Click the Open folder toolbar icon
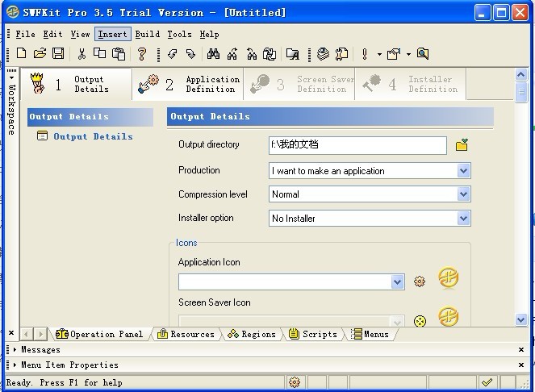Viewport: 535px width, 392px height. [x=40, y=53]
